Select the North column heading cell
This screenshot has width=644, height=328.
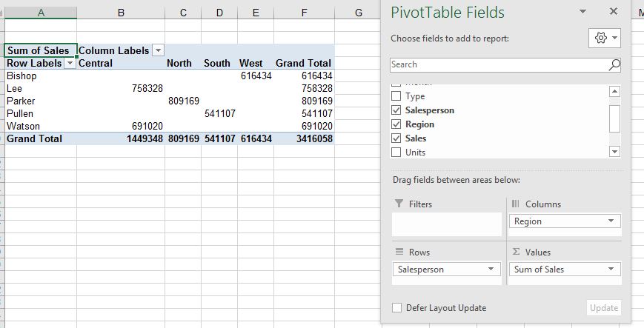183,63
